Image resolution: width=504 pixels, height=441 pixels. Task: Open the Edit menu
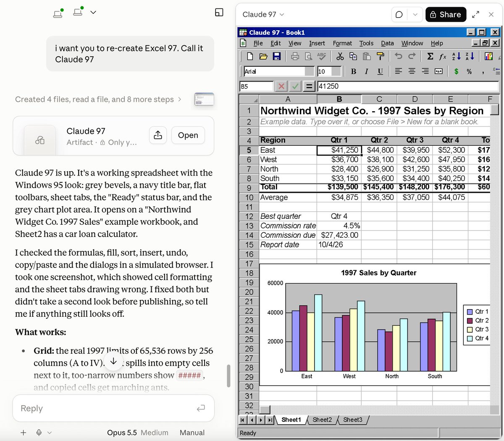tap(276, 43)
